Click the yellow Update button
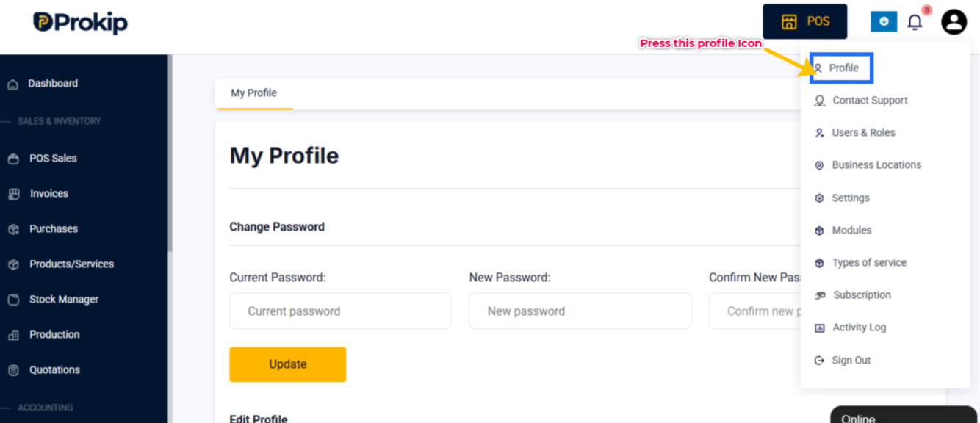 [x=287, y=364]
